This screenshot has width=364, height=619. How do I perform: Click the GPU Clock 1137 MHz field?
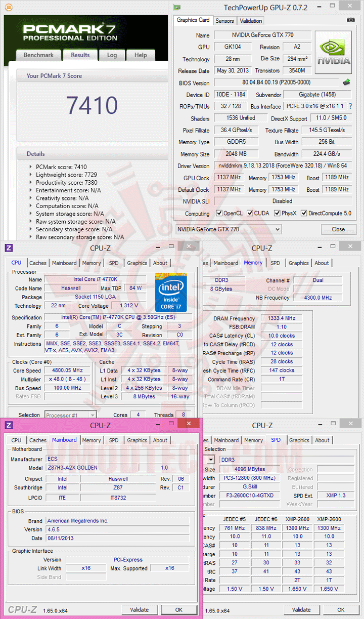click(x=229, y=178)
